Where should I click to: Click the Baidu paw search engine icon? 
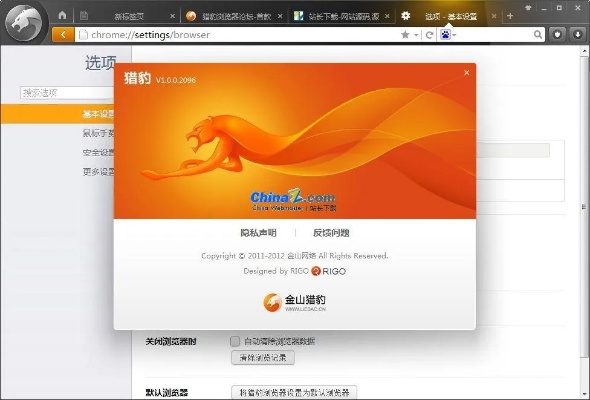pos(446,35)
